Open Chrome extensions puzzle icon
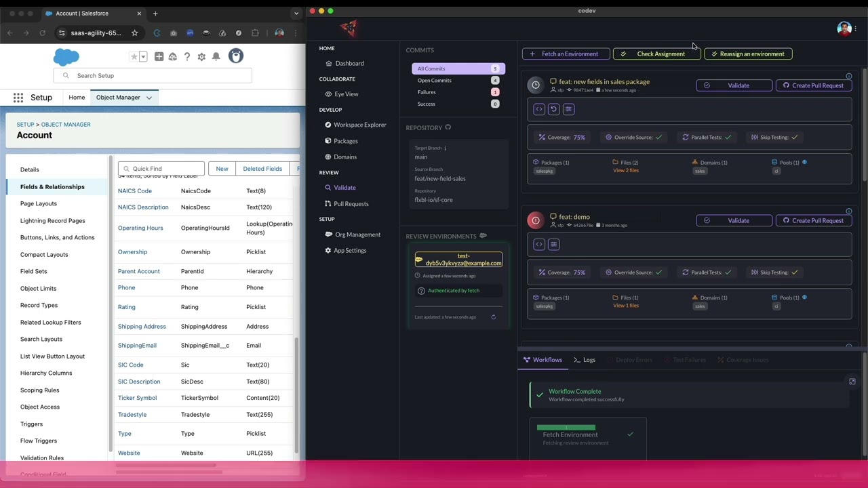 255,33
